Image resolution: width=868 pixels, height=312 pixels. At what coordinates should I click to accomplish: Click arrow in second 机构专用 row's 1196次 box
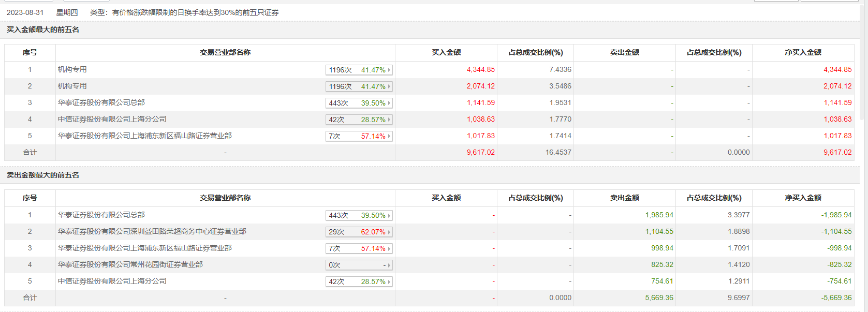(389, 86)
